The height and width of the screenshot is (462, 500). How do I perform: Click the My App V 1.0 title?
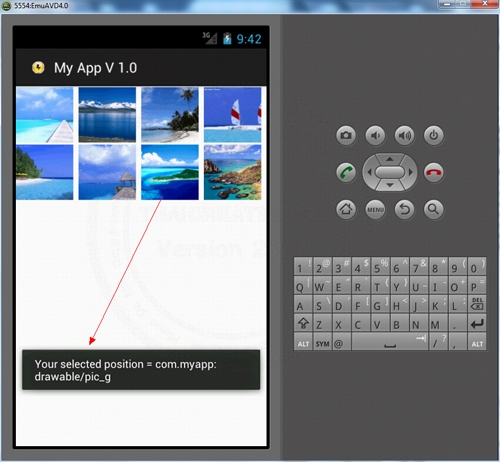tap(95, 68)
